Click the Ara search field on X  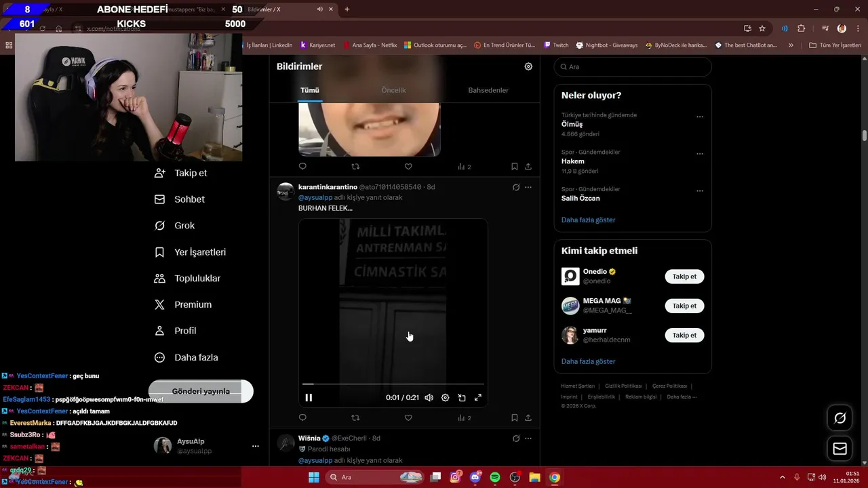coord(633,66)
